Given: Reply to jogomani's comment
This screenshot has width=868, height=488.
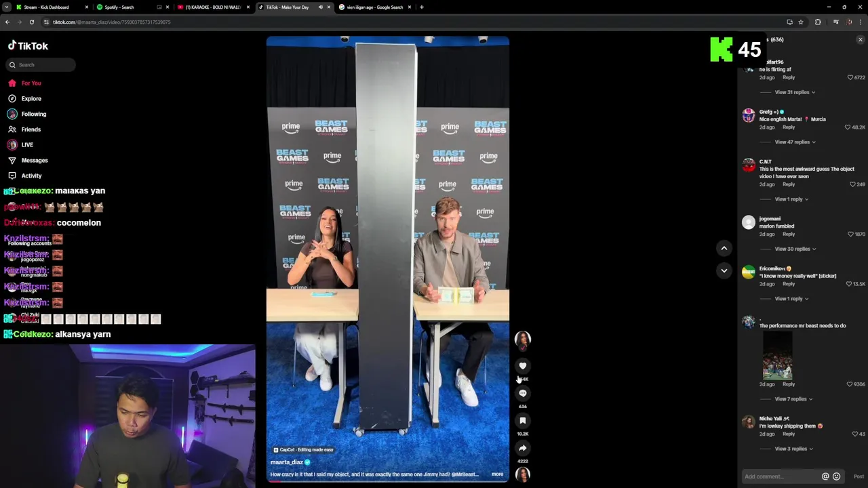Looking at the screenshot, I should click(789, 235).
